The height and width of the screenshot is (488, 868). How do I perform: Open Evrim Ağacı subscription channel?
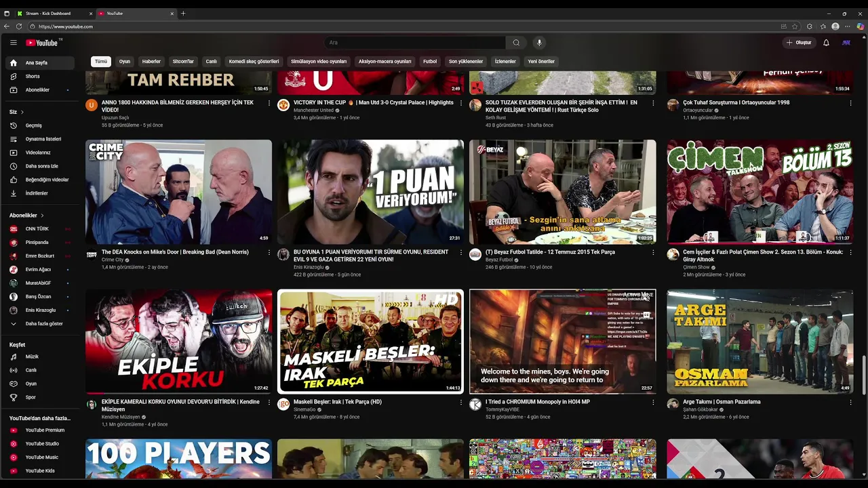(x=41, y=270)
